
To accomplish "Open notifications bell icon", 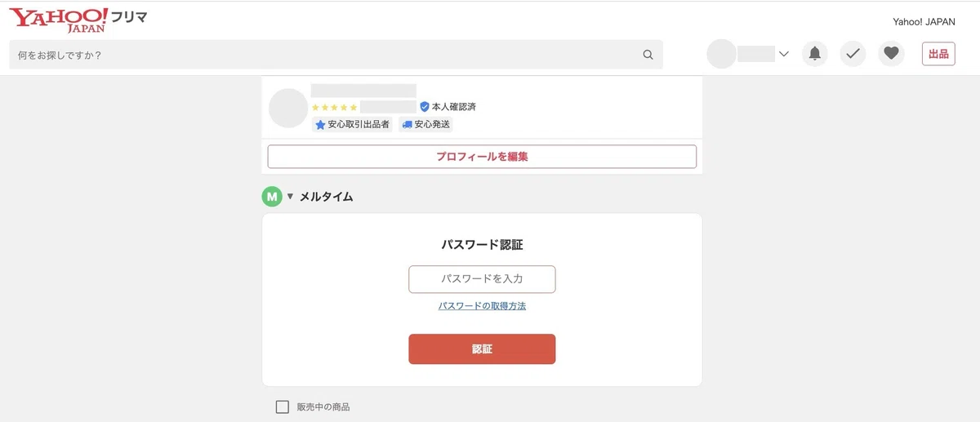I will pos(814,54).
